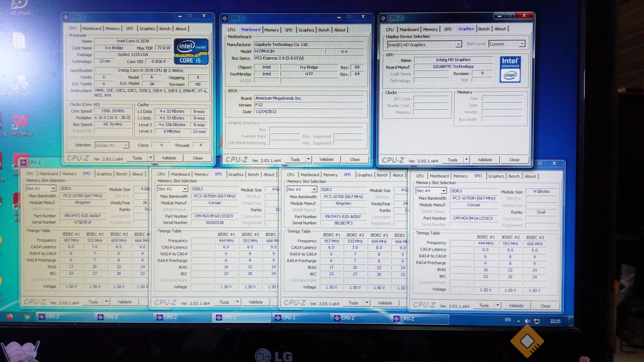Click the taskbar clock showing 22:25
This screenshot has height=362, width=644.
click(x=555, y=321)
